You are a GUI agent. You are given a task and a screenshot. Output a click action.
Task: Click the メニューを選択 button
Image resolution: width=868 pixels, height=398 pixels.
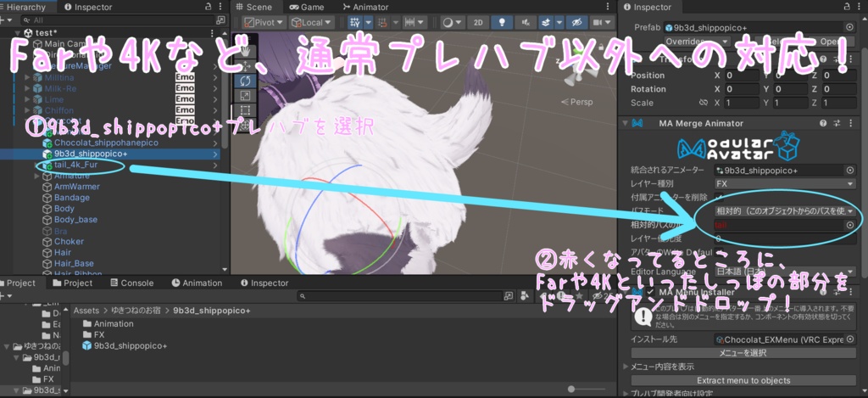[743, 353]
